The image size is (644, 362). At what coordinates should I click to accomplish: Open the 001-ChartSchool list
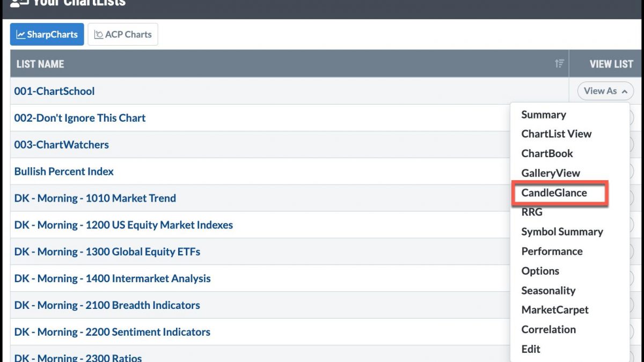pyautogui.click(x=54, y=91)
